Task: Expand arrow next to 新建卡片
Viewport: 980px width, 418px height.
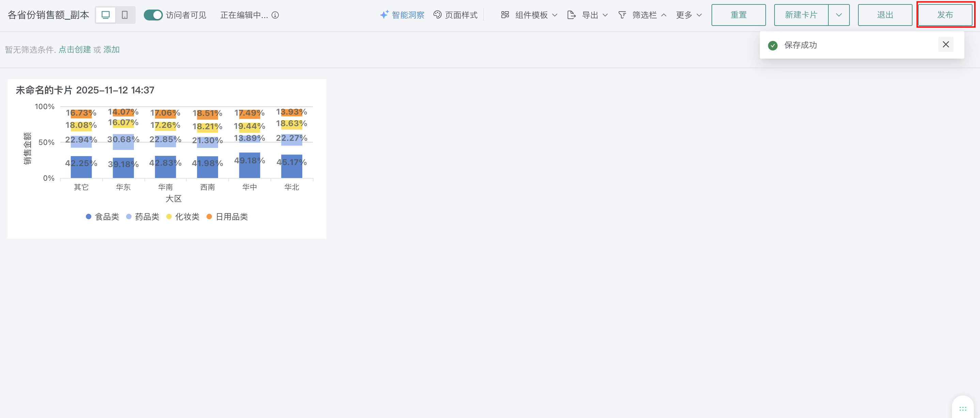Action: tap(839, 15)
